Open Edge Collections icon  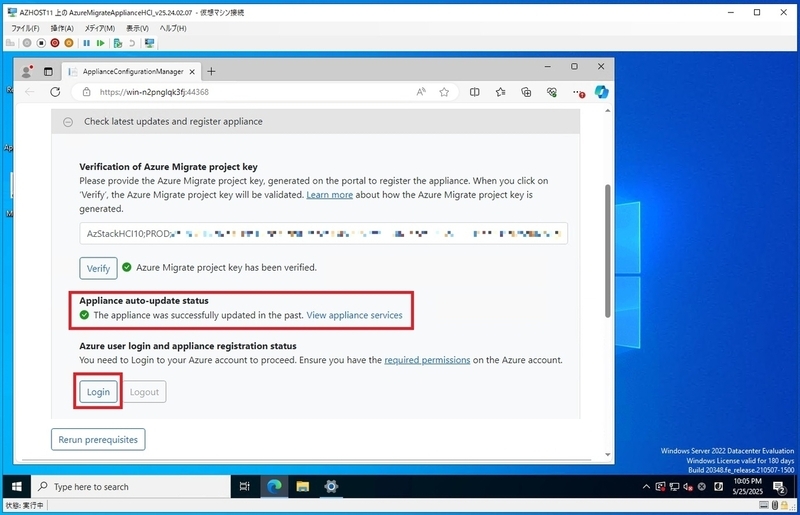pos(526,92)
